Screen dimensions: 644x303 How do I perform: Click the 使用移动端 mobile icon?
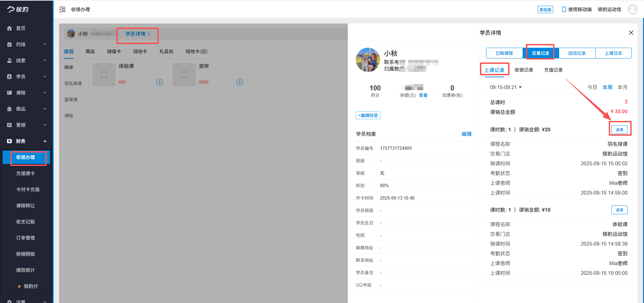coord(564,9)
